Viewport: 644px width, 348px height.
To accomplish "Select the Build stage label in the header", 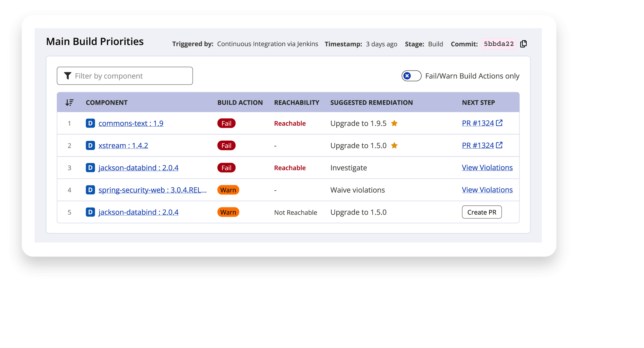I will coord(435,44).
